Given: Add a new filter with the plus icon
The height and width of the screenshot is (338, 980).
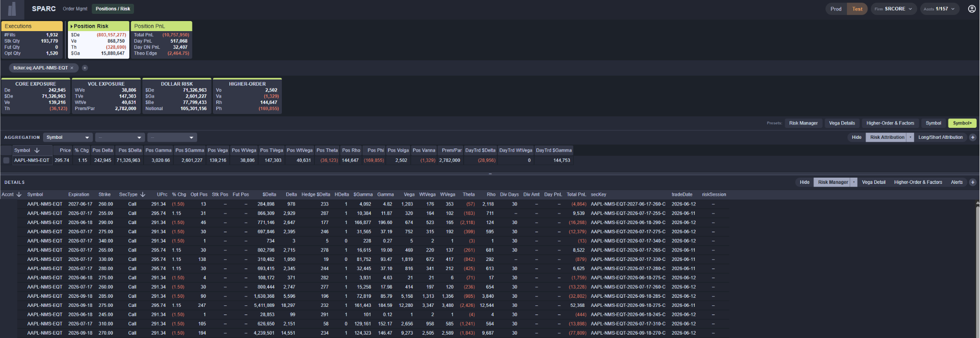Looking at the screenshot, I should (x=85, y=68).
